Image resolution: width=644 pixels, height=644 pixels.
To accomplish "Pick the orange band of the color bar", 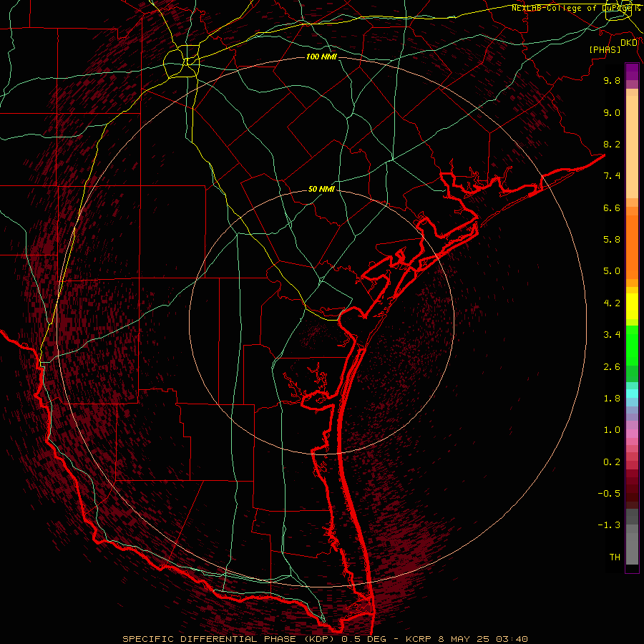I will (632, 246).
